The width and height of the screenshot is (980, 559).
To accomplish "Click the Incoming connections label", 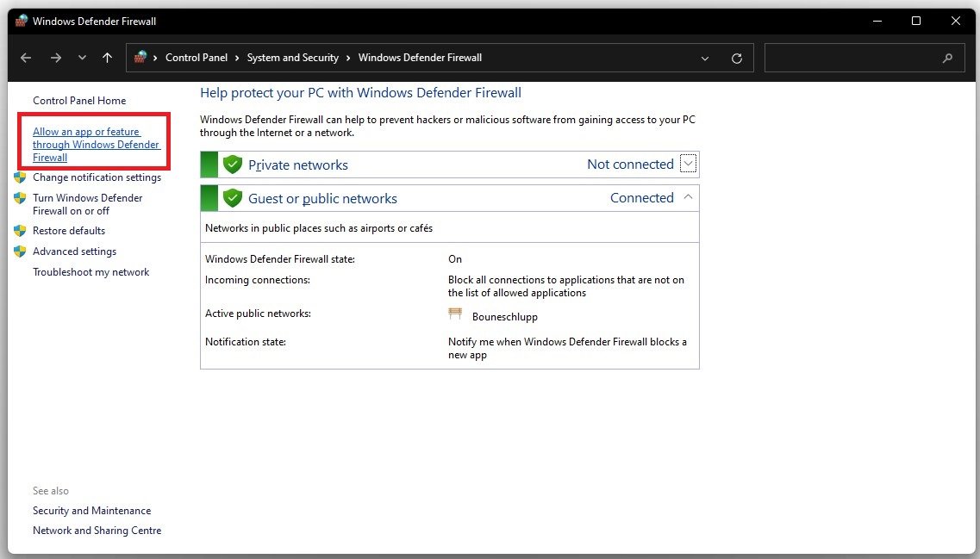I will (258, 280).
